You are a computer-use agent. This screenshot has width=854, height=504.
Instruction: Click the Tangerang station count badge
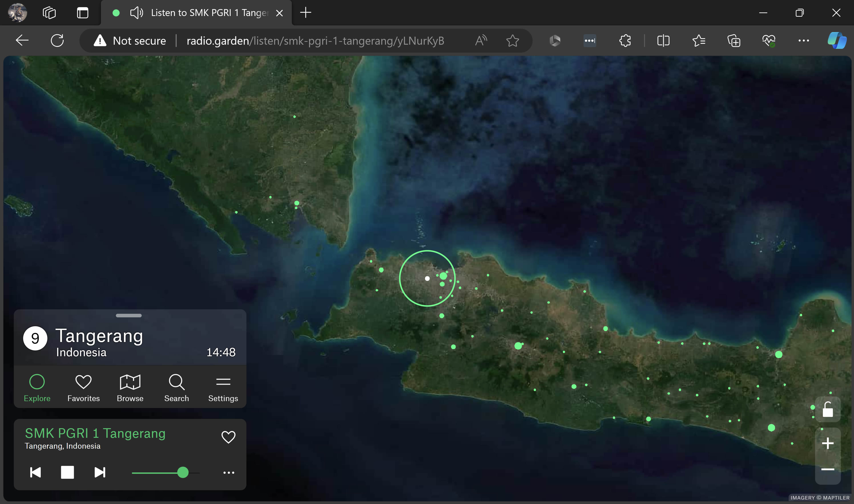click(x=35, y=338)
